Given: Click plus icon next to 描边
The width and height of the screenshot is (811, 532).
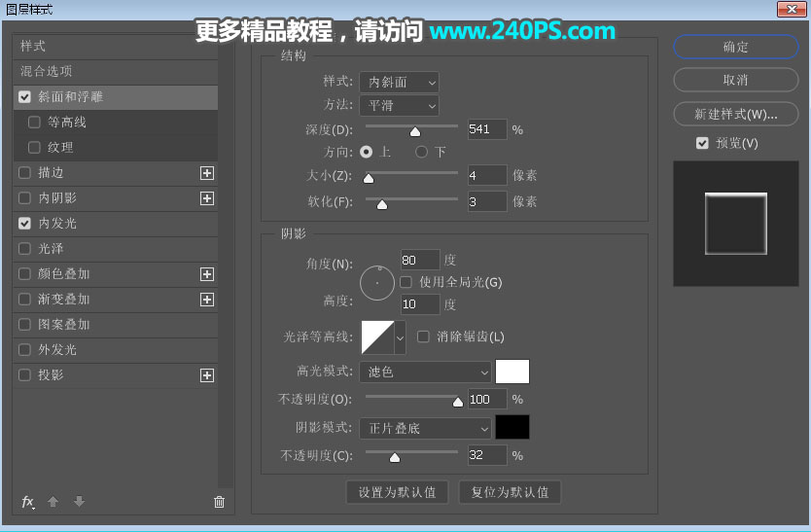Looking at the screenshot, I should coord(207,173).
